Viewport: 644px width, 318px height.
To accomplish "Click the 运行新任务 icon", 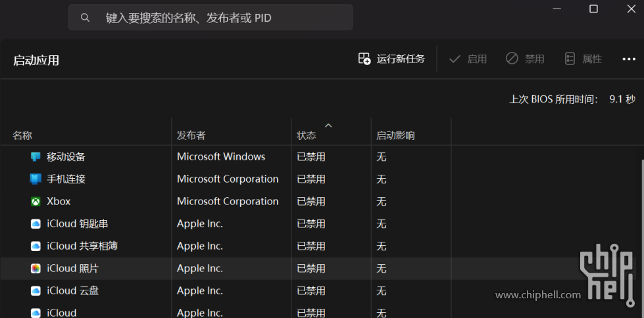I will 364,58.
